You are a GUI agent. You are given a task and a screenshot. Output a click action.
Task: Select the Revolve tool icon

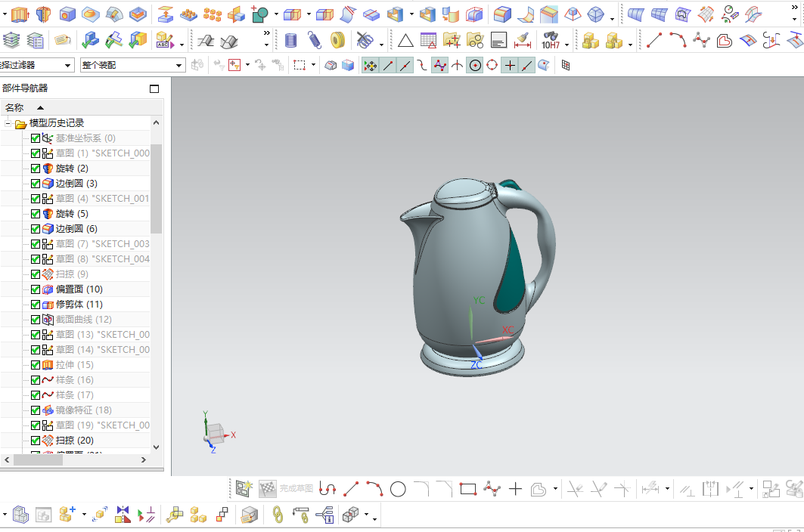(44, 14)
